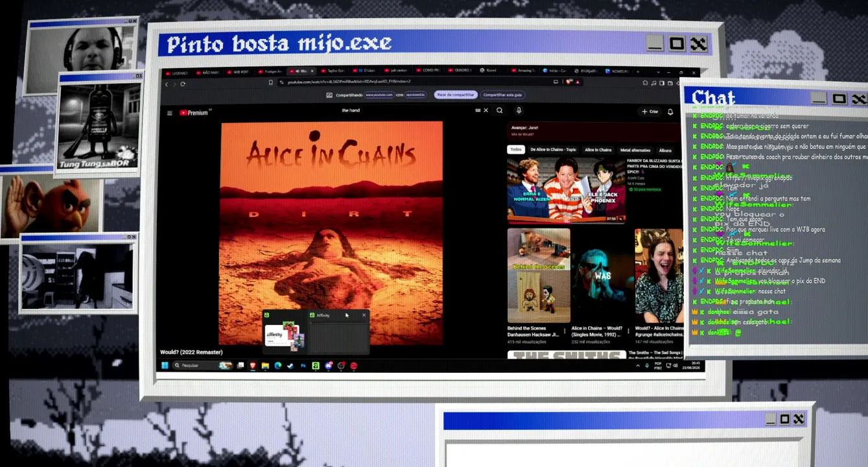Screen dimensions: 868x467
Task: Click the Would? (2022 Remaster) title
Action: click(191, 352)
